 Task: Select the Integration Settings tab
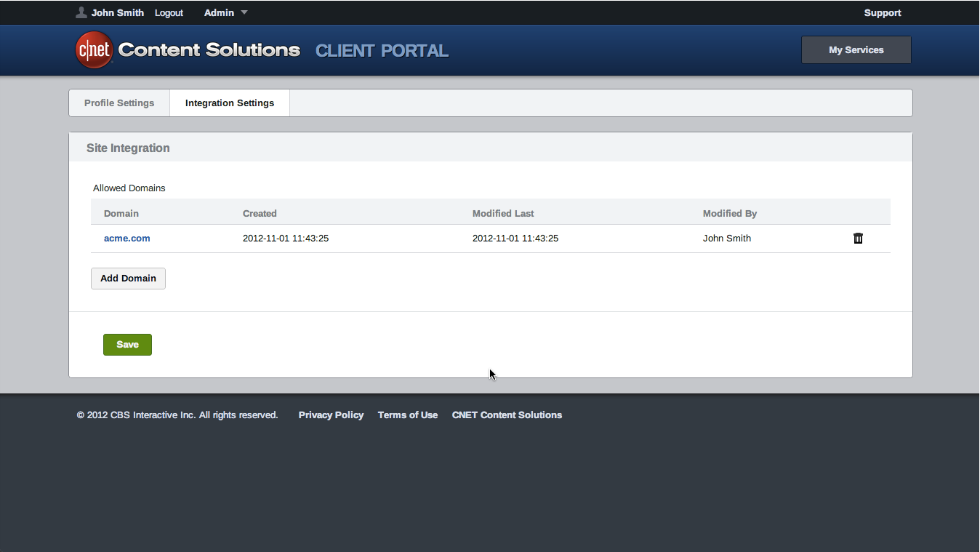pyautogui.click(x=230, y=103)
